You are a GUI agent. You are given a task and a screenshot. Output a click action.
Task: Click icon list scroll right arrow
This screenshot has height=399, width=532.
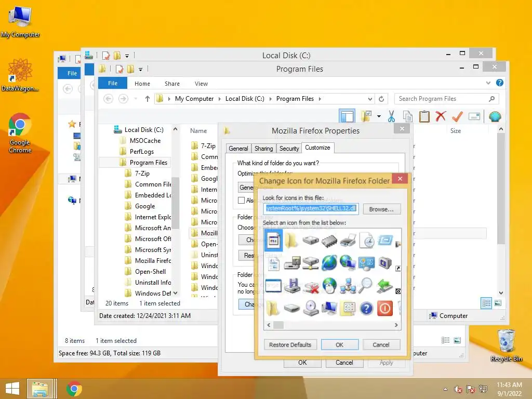(396, 325)
